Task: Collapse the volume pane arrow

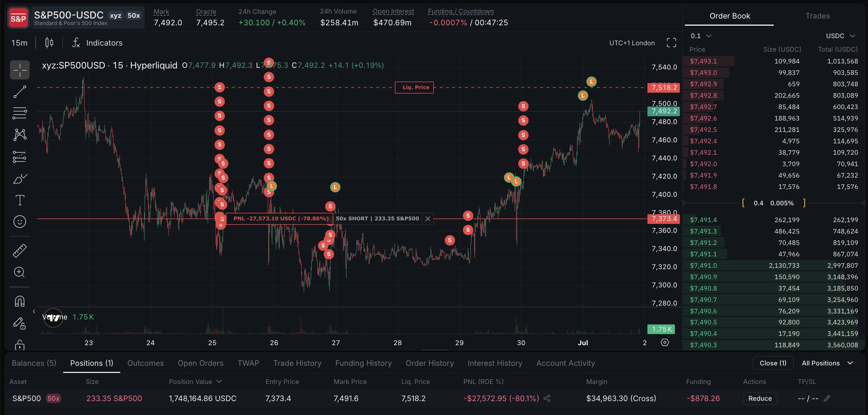Action: (x=34, y=312)
